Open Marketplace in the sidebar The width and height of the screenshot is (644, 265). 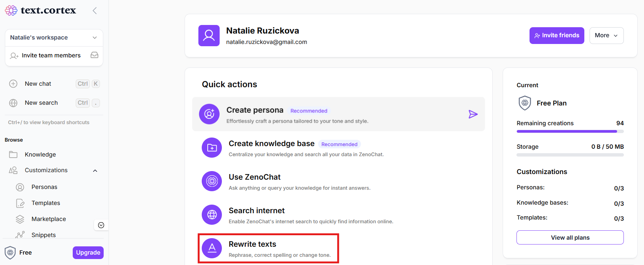(49, 219)
